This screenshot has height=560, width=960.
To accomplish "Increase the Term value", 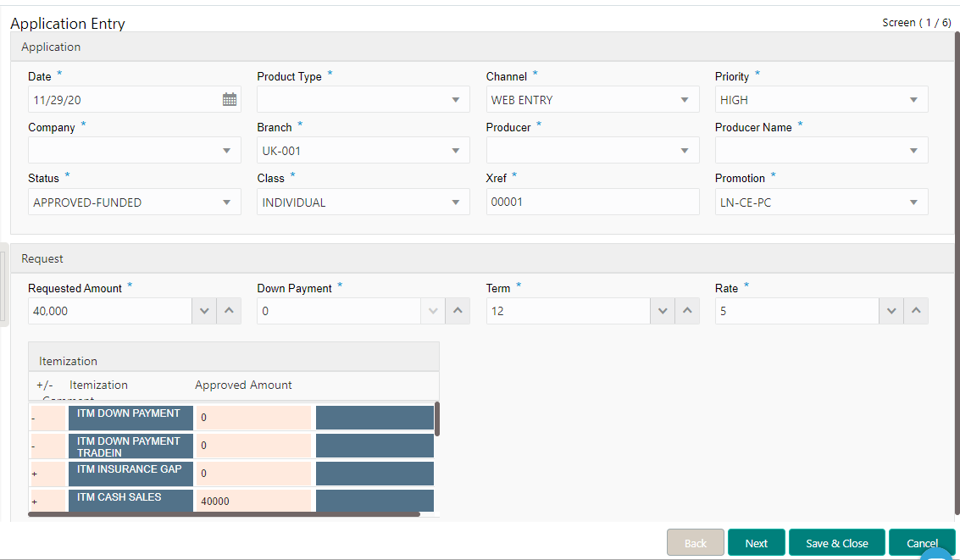I will click(x=687, y=311).
